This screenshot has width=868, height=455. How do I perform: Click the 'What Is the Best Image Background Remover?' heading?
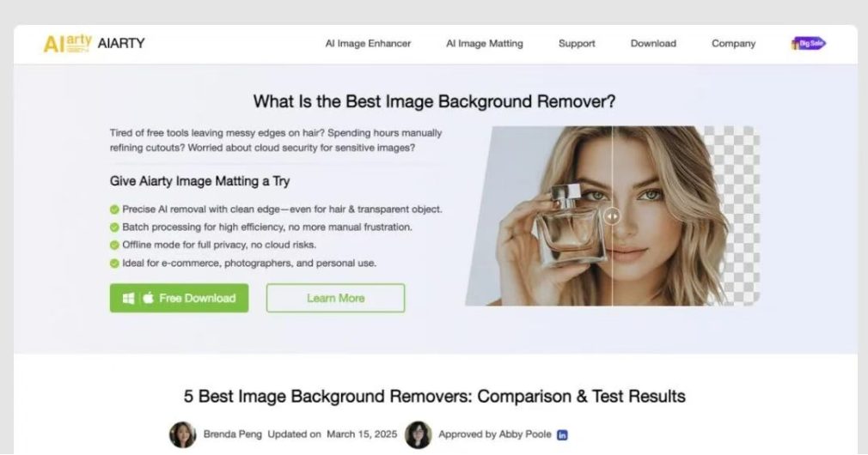pos(434,101)
